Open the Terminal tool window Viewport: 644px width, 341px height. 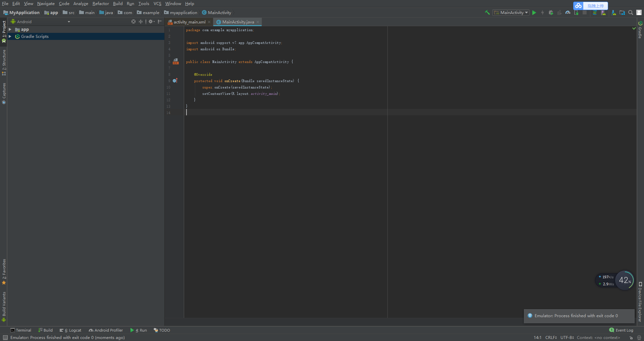(21, 330)
